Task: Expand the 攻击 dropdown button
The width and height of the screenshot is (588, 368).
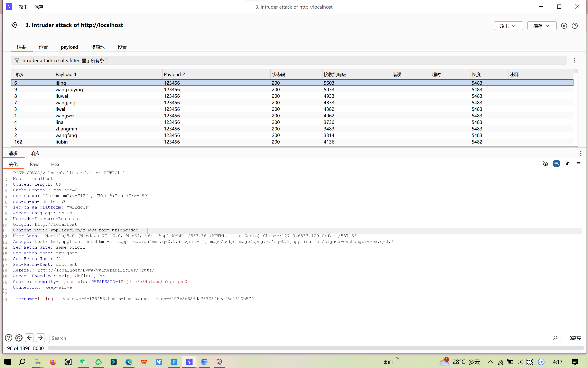Action: coord(508,26)
